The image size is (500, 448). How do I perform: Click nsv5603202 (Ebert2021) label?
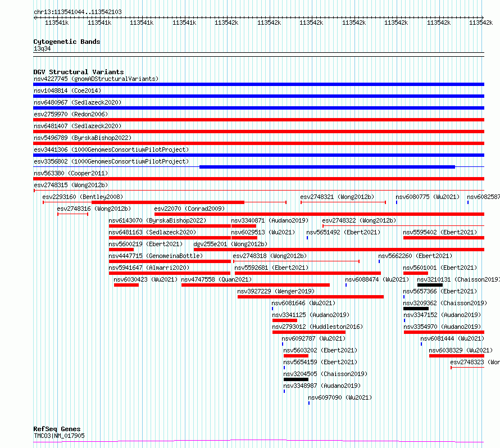(320, 350)
